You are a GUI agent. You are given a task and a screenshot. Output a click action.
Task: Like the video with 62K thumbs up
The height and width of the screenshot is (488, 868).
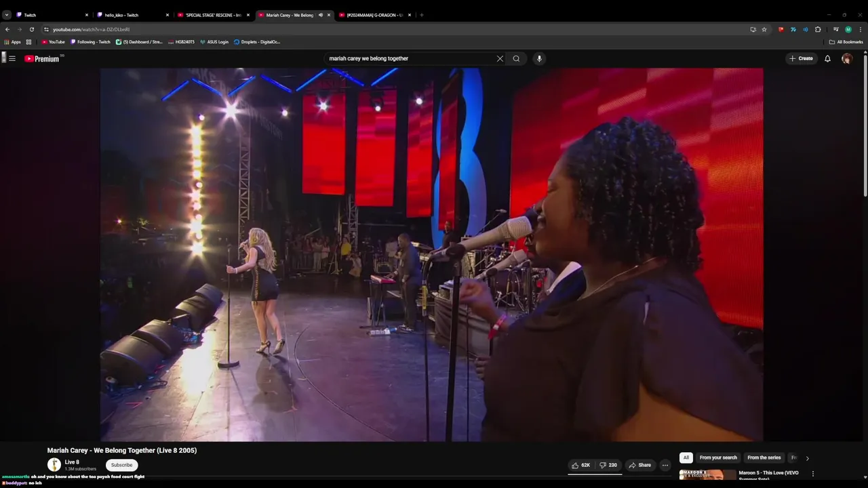point(581,465)
